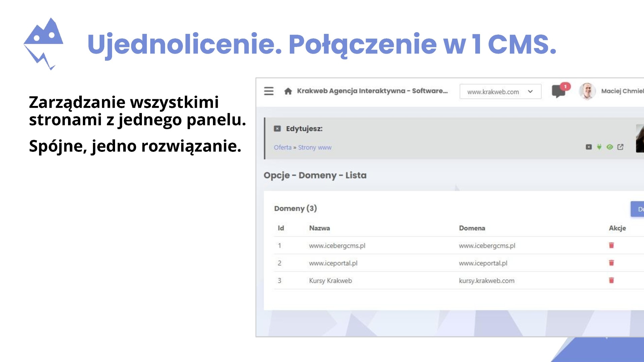
Task: Open the messages notification bubble
Action: coord(560,90)
